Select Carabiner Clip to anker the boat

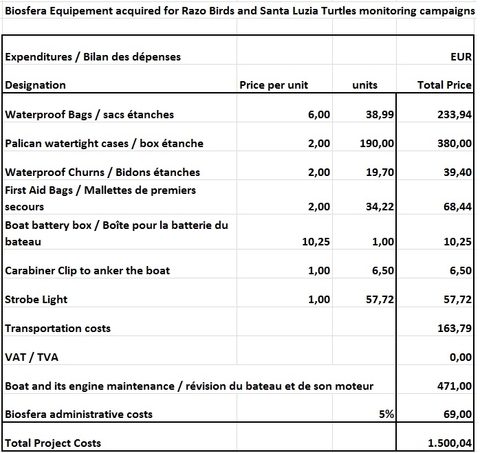pyautogui.click(x=87, y=270)
